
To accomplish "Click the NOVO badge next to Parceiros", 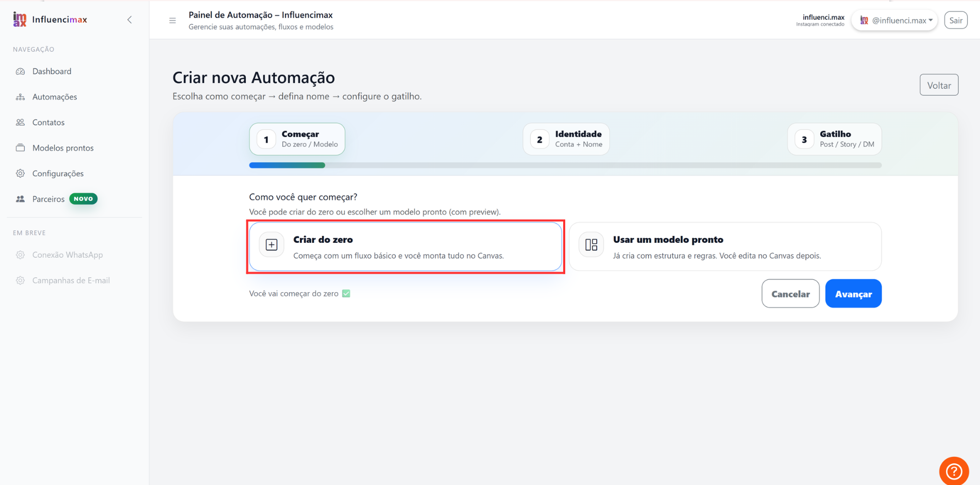I will [83, 198].
